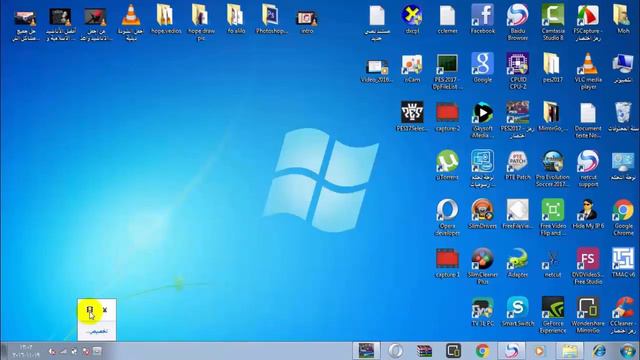The width and height of the screenshot is (640, 360).
Task: Switch to Baidu Browser on taskbar
Action: click(511, 351)
